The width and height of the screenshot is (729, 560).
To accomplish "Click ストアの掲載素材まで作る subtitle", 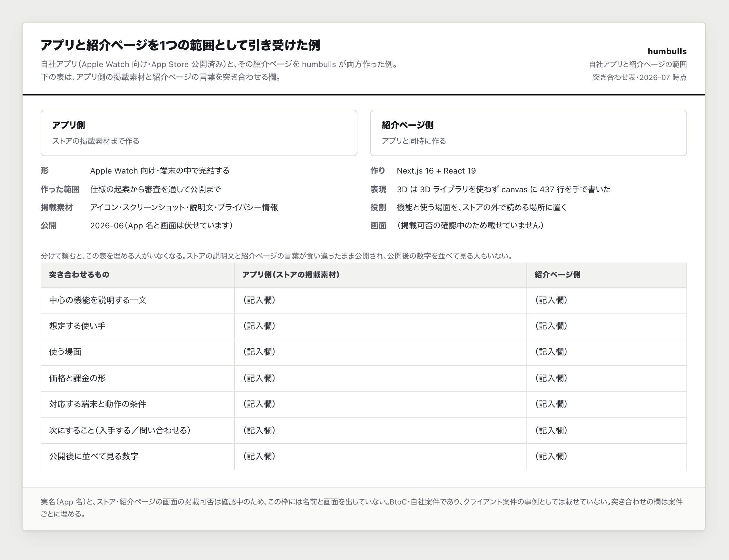I will [96, 141].
